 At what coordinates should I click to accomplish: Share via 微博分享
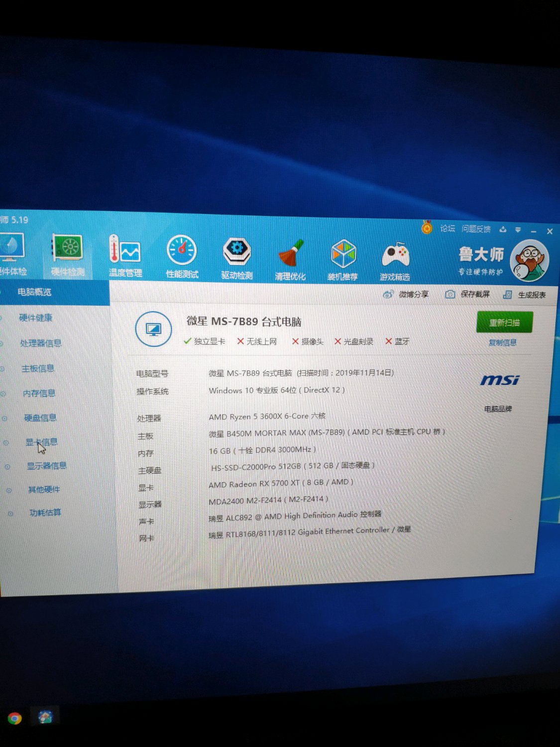click(406, 294)
